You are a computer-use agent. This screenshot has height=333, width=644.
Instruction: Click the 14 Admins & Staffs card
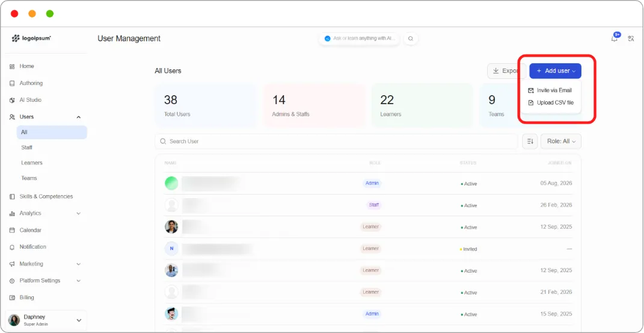pos(313,105)
